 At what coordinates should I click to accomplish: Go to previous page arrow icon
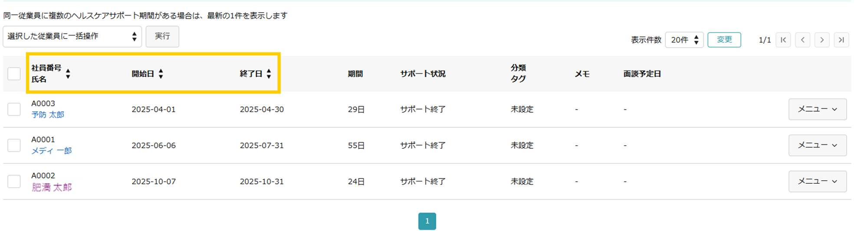(802, 40)
